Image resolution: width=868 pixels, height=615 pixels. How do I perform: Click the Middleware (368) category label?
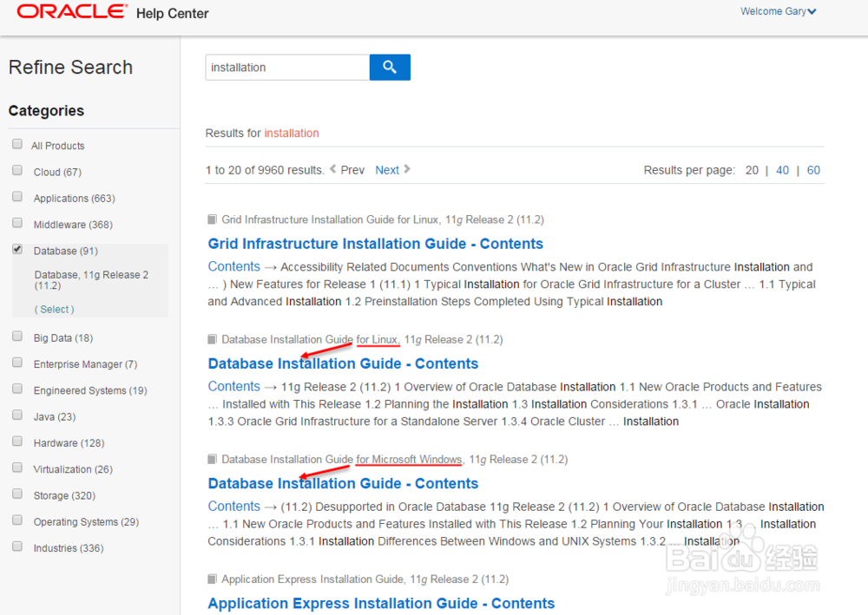[73, 225]
